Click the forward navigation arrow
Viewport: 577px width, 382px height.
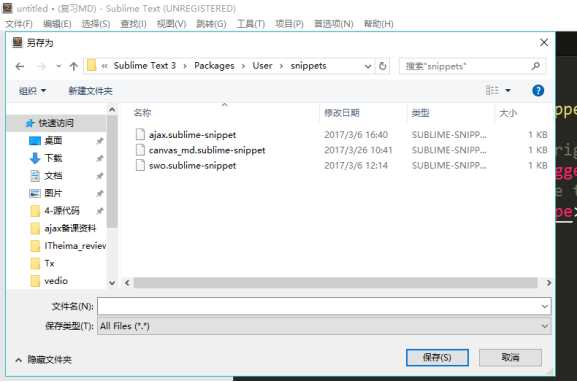tap(41, 67)
